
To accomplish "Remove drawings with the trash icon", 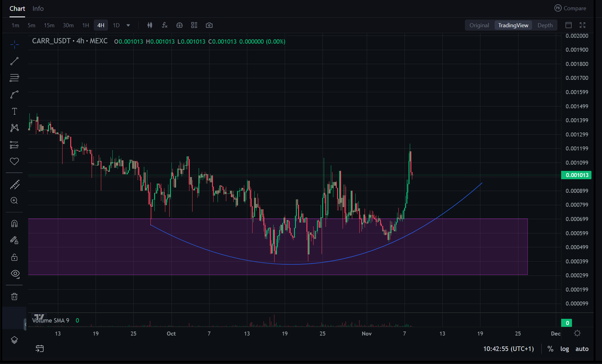I will 14,297.
